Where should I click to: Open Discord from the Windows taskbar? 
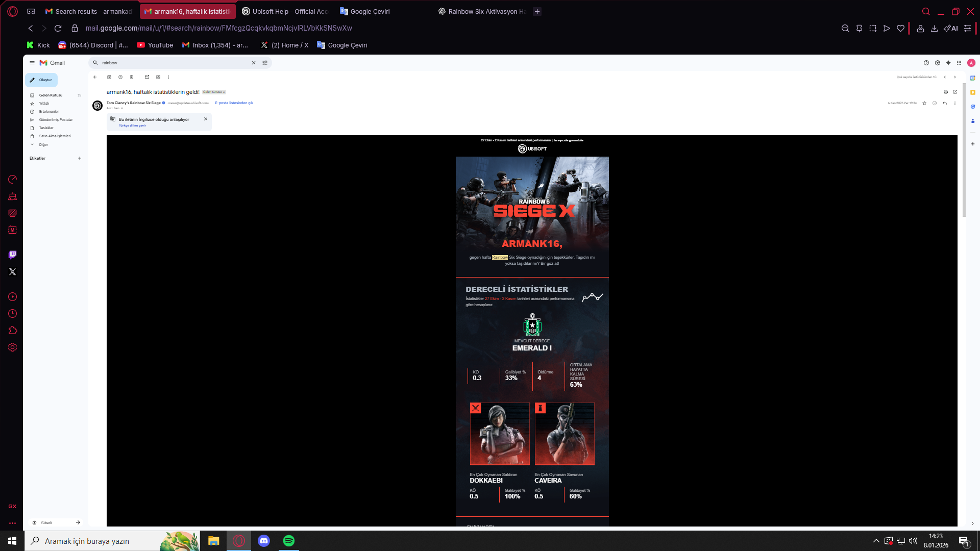click(x=264, y=541)
